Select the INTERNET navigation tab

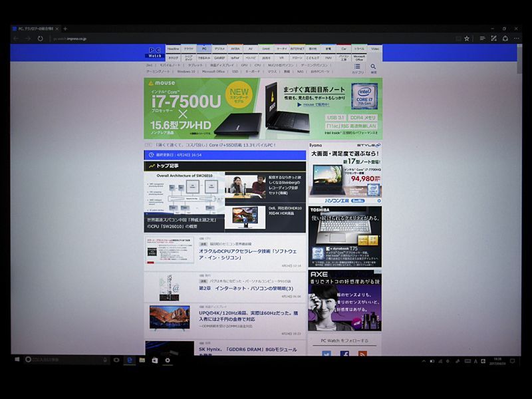(x=297, y=49)
